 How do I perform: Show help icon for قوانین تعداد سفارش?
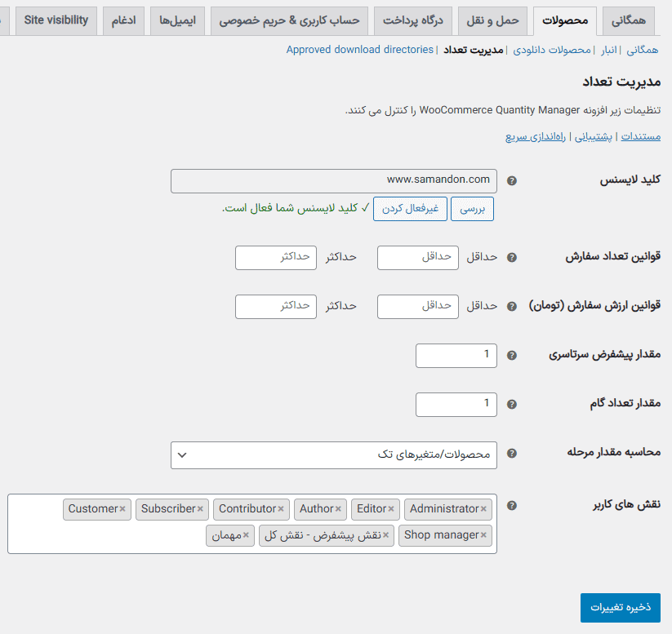tap(511, 258)
